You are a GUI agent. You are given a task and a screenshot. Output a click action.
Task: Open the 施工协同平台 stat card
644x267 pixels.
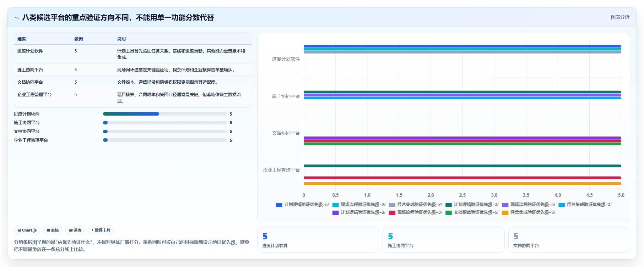443,240
